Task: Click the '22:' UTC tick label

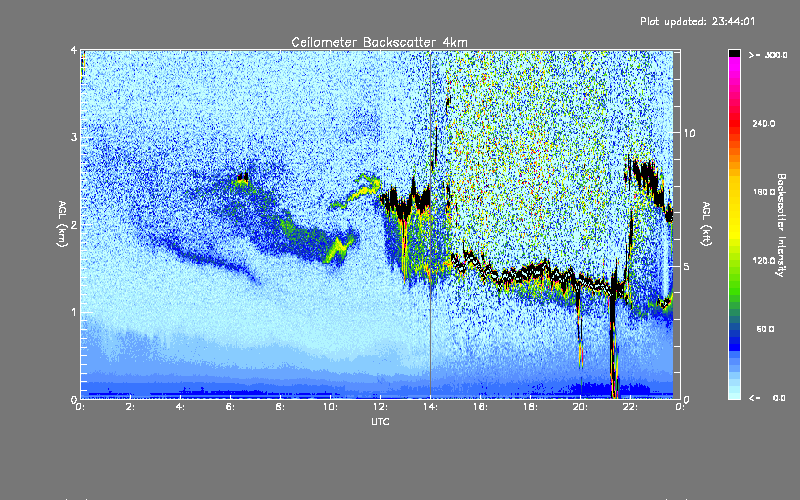Action: [630, 407]
